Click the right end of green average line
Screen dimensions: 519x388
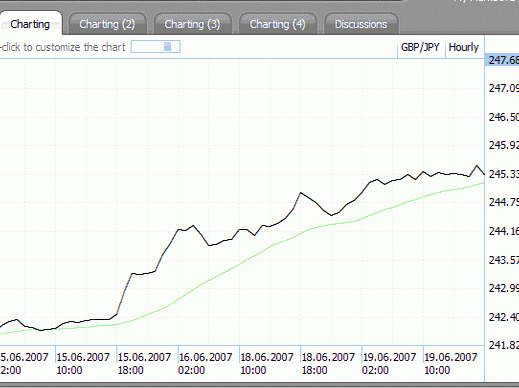483,183
